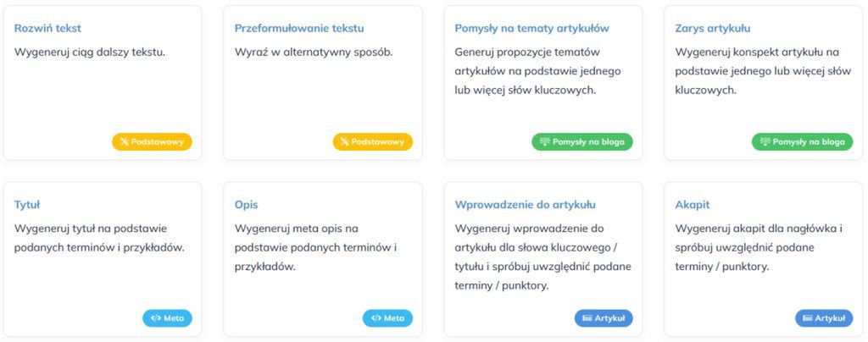Click the code brackets icon on Opis card
The width and height of the screenshot is (868, 342).
[376, 318]
